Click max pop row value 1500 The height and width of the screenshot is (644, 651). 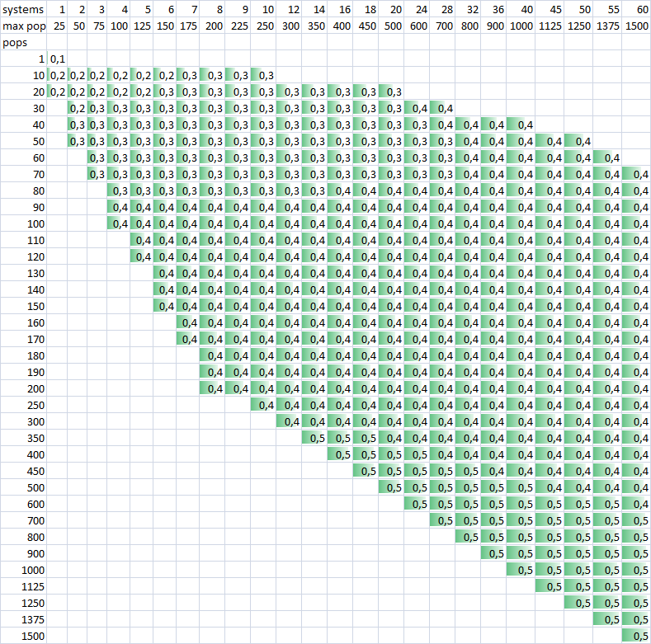(636, 26)
